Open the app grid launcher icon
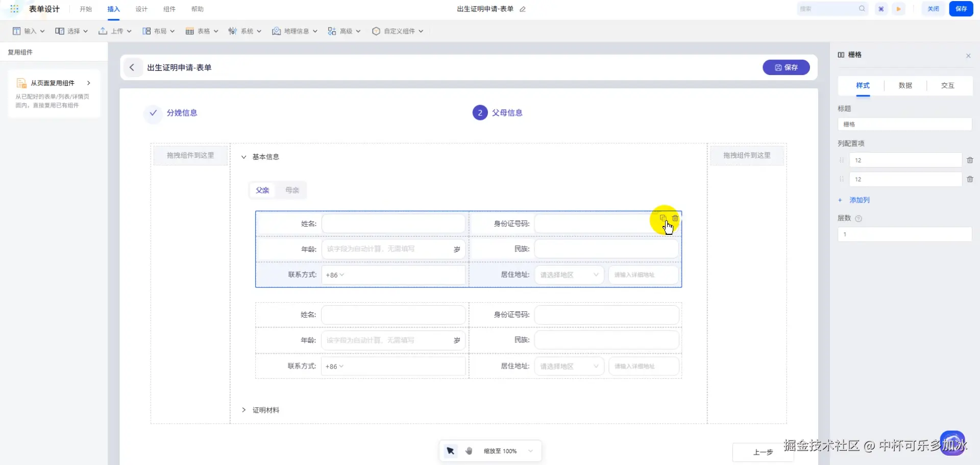 [x=14, y=9]
